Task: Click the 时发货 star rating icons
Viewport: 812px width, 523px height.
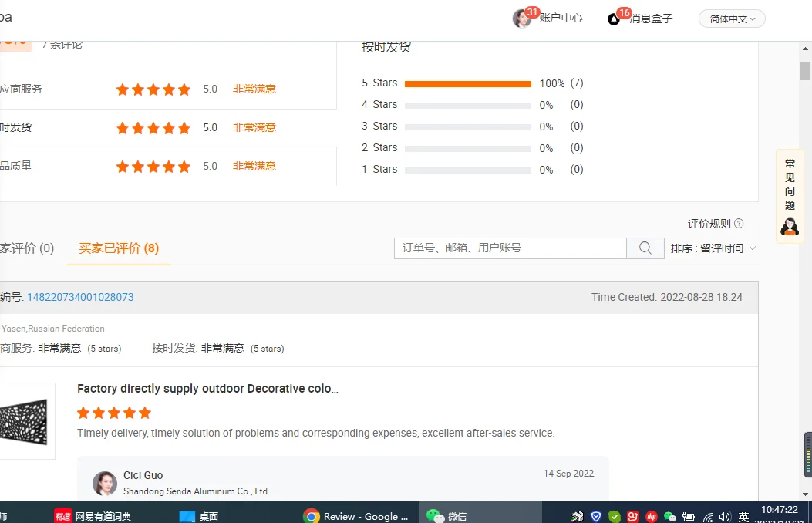Action: (x=153, y=128)
